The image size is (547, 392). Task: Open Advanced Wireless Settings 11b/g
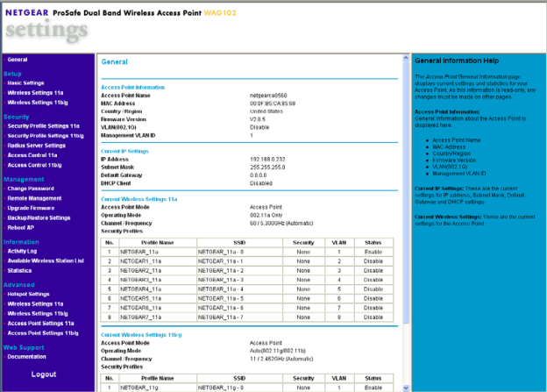[x=38, y=314]
